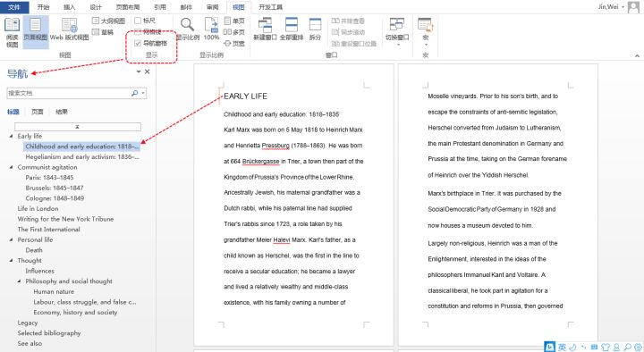Screen dimensions: 644x352
Task: Switch to the 开始 (Home) tab
Action: (x=43, y=7)
